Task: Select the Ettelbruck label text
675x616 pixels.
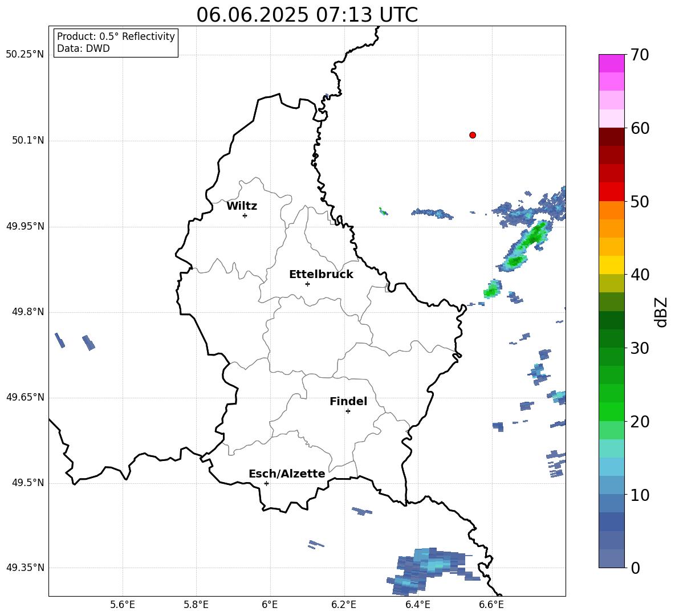Action: (x=321, y=275)
